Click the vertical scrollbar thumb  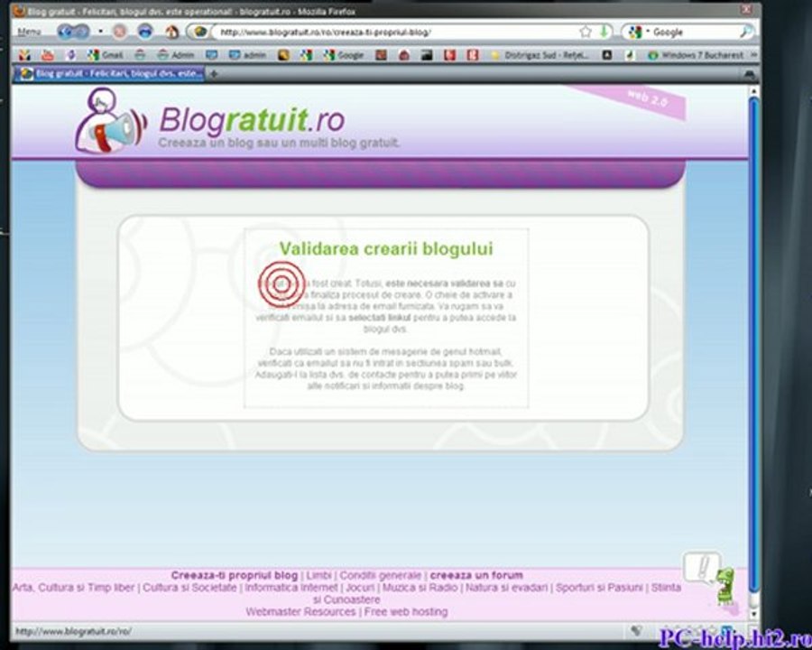(x=754, y=345)
